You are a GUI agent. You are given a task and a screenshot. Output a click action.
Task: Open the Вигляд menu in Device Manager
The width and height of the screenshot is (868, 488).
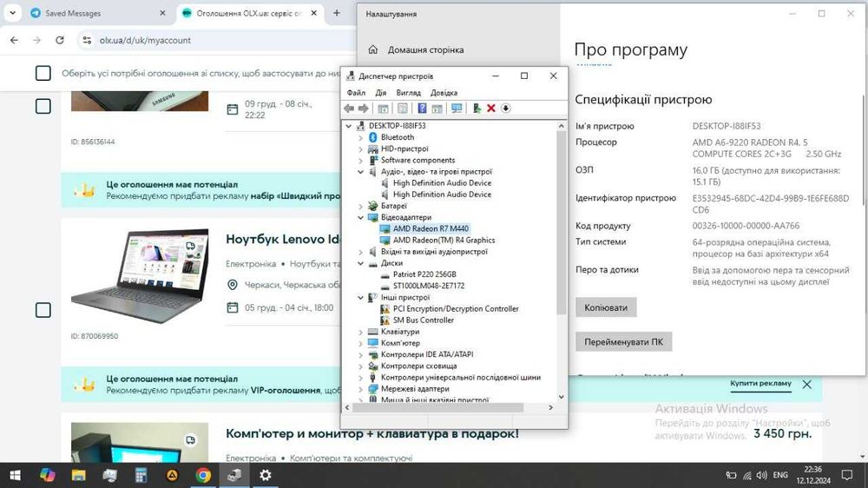coord(409,93)
